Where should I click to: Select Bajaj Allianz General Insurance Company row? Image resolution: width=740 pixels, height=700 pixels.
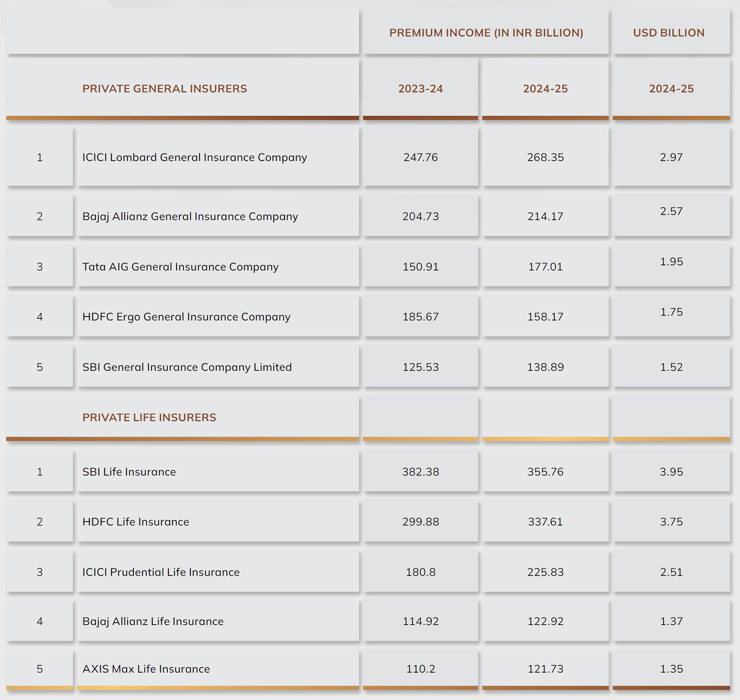point(190,216)
